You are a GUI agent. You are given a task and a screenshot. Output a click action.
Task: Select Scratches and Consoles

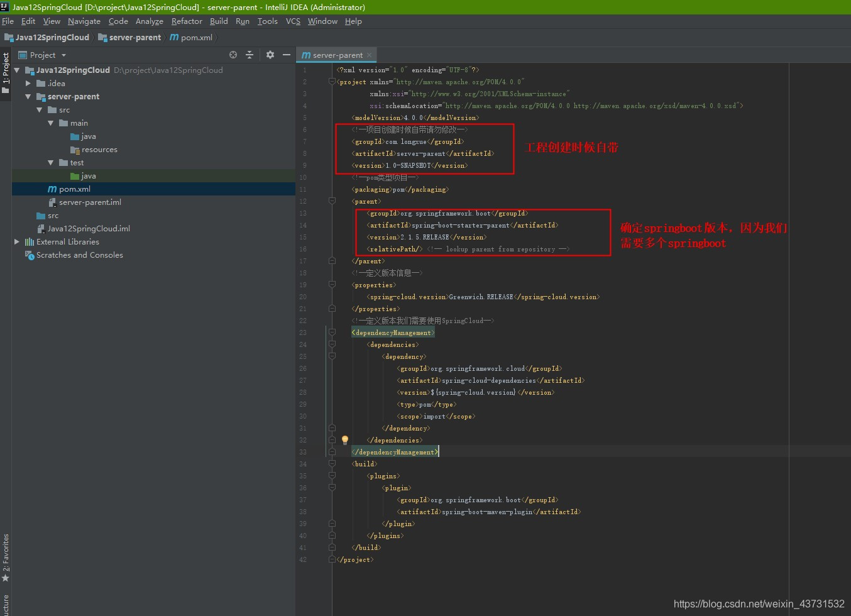[x=79, y=255]
